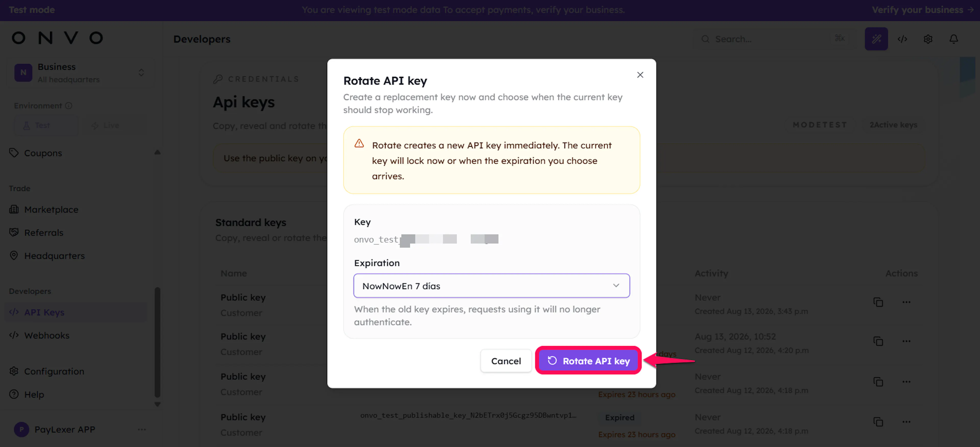Open the developer code icon in header
The image size is (980, 447).
tap(902, 39)
